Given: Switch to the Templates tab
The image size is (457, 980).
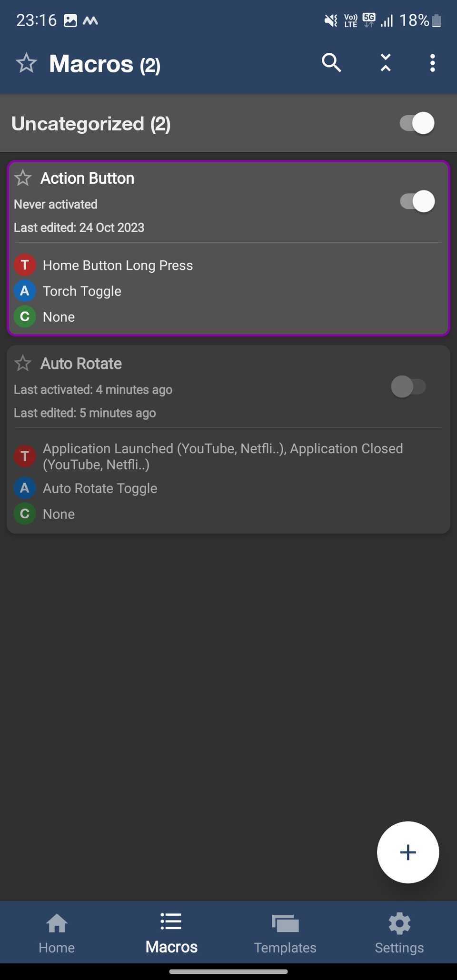Looking at the screenshot, I should (285, 932).
